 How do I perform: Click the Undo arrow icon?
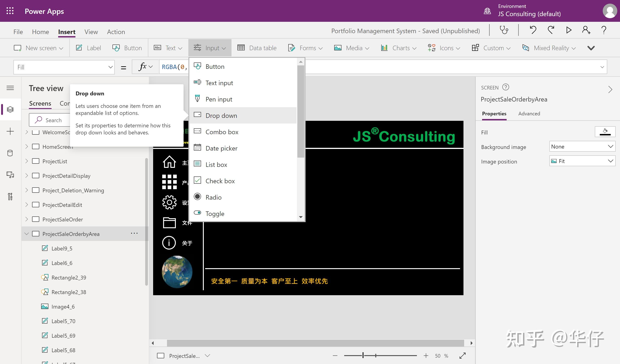coord(533,30)
